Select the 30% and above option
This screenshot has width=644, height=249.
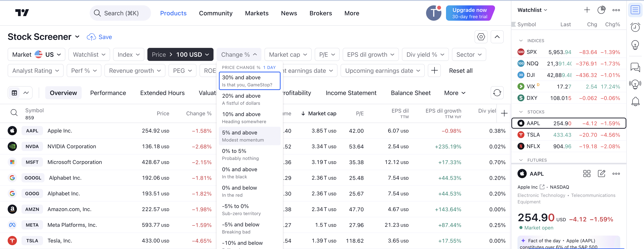pyautogui.click(x=250, y=81)
